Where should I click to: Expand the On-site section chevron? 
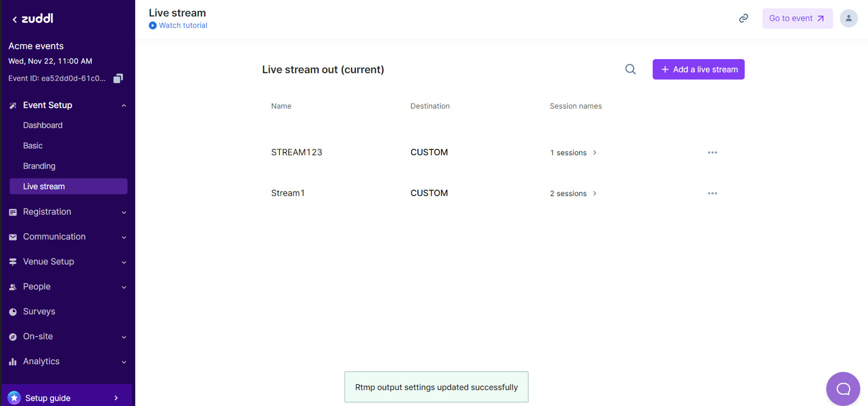[124, 337]
